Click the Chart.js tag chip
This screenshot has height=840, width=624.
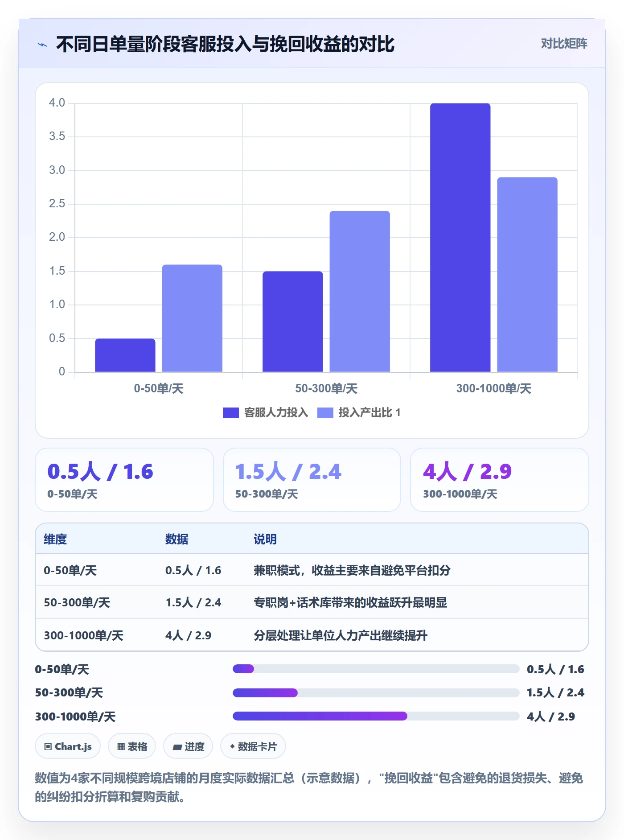click(68, 746)
